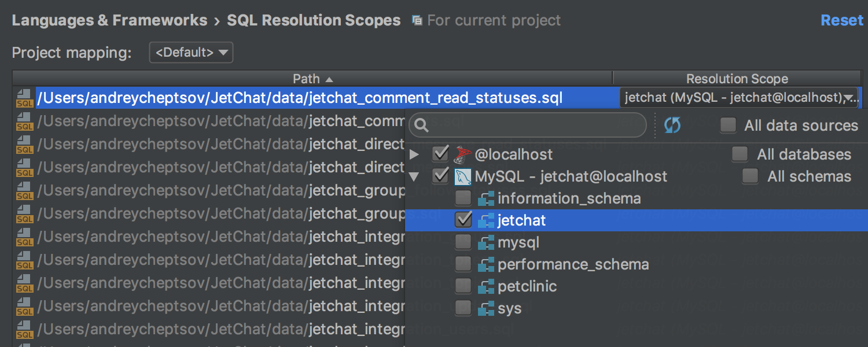
Task: Select the 'petclinic' schema label
Action: (x=527, y=286)
